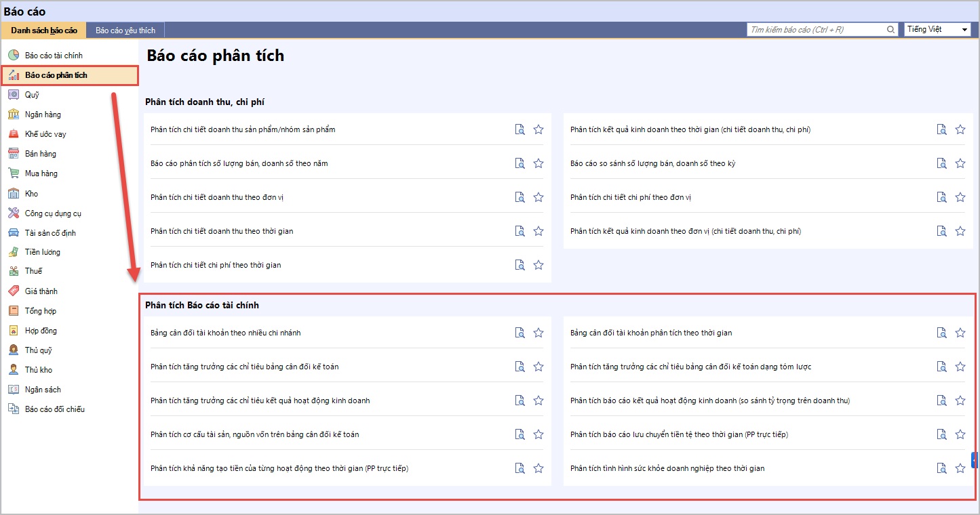This screenshot has width=980, height=515.
Task: Switch to Báo cáo yêu thích tab
Action: (125, 30)
